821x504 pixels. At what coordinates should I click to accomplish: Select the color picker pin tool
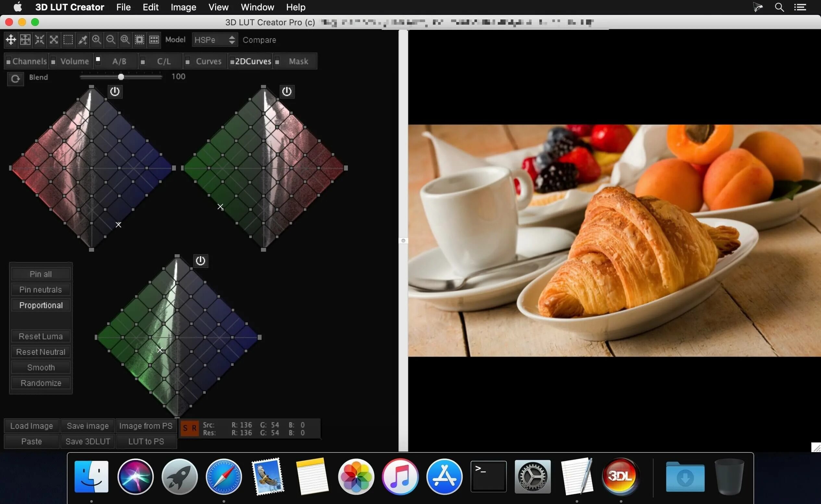coord(82,39)
